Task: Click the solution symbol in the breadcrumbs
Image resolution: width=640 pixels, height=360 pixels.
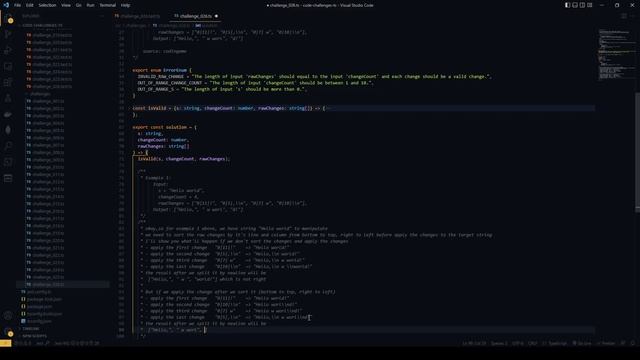Action: pos(207,25)
